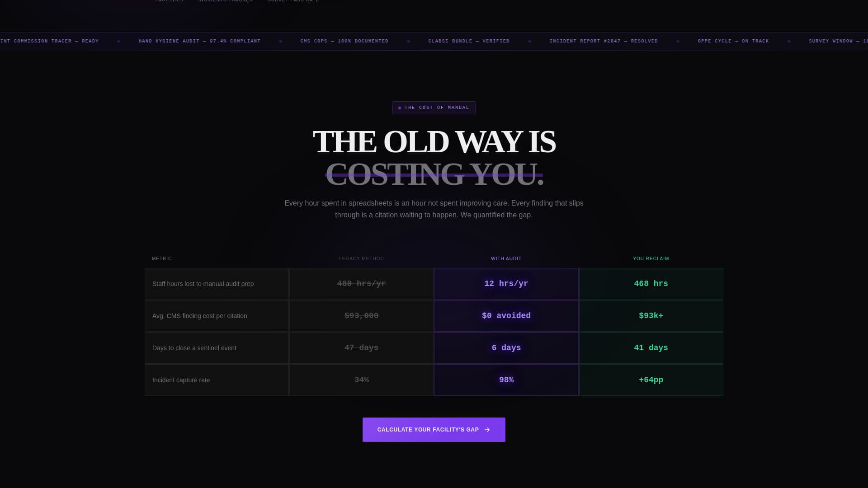
Task: Click the dot after INCIDENT REPORT #2847 — RESOLVED
Action: click(x=678, y=41)
